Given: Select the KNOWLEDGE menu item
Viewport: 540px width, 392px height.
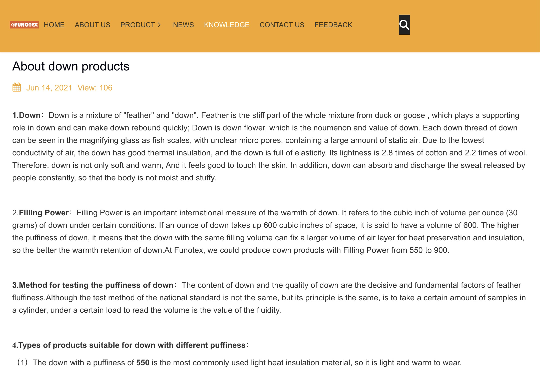Looking at the screenshot, I should [227, 25].
